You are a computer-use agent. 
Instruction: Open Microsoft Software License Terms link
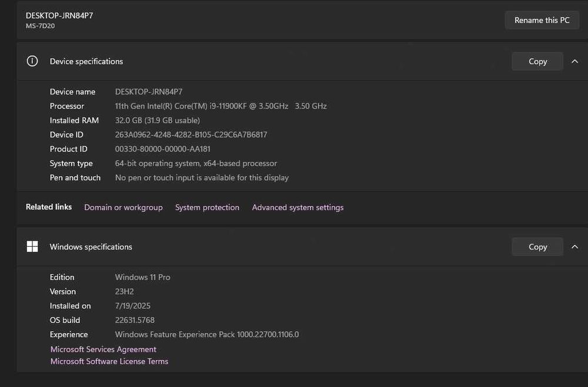click(x=109, y=362)
